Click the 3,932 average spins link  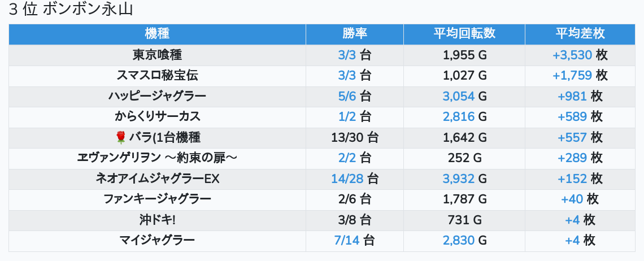[458, 179]
